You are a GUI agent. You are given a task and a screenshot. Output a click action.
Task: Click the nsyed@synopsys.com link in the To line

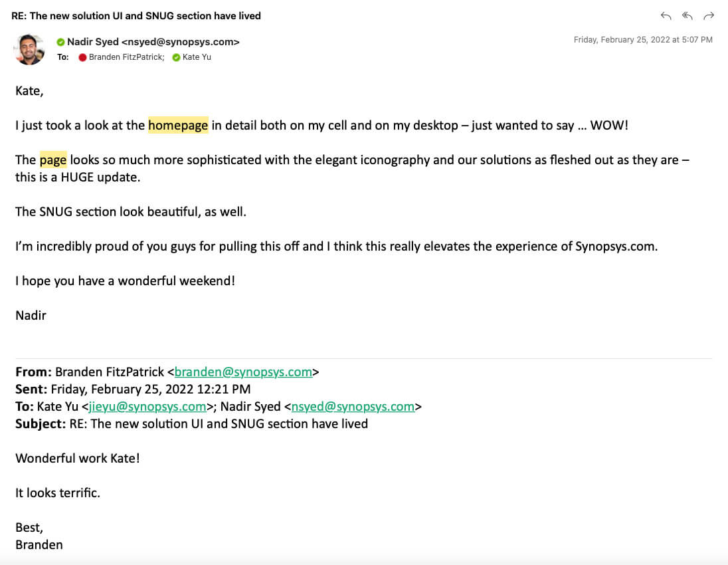click(353, 406)
